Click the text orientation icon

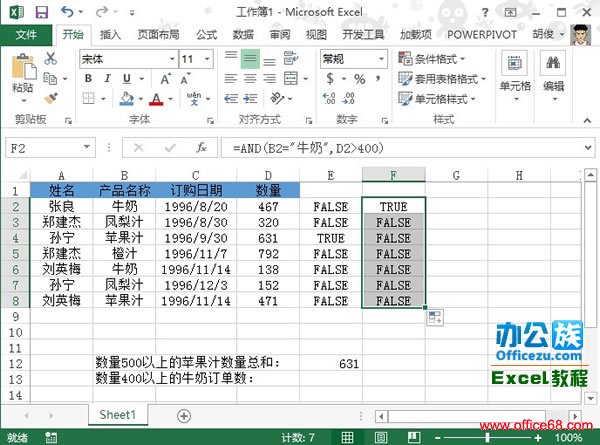pos(277,98)
